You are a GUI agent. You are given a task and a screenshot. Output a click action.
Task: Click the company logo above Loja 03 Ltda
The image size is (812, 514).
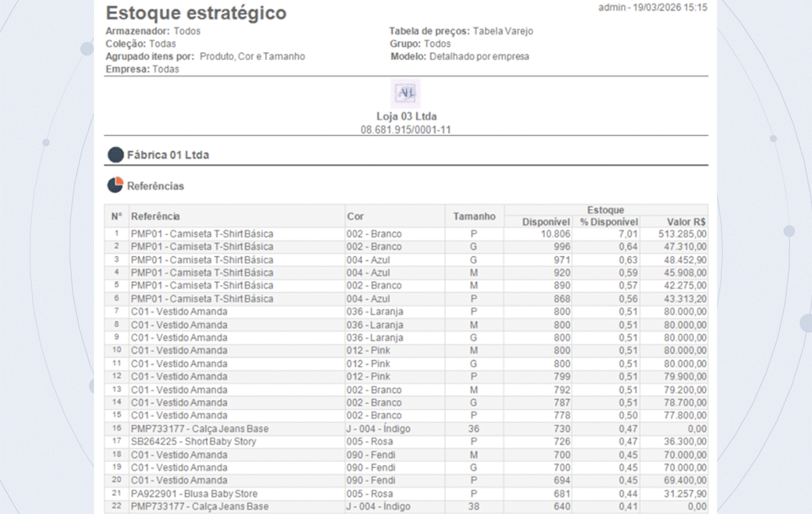pyautogui.click(x=406, y=94)
